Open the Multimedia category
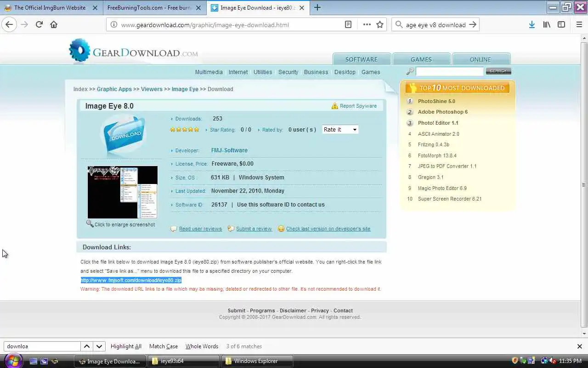 point(209,72)
